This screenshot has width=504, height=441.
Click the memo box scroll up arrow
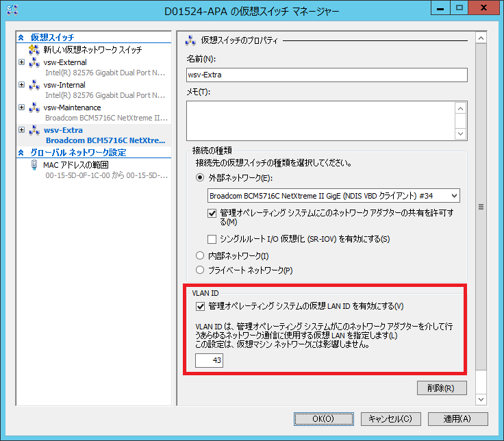click(461, 109)
